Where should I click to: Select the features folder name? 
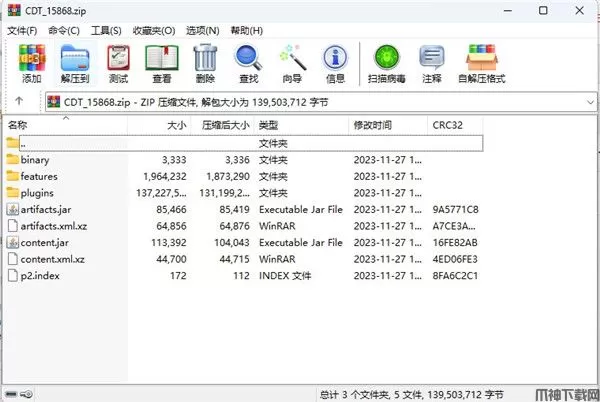(x=39, y=176)
